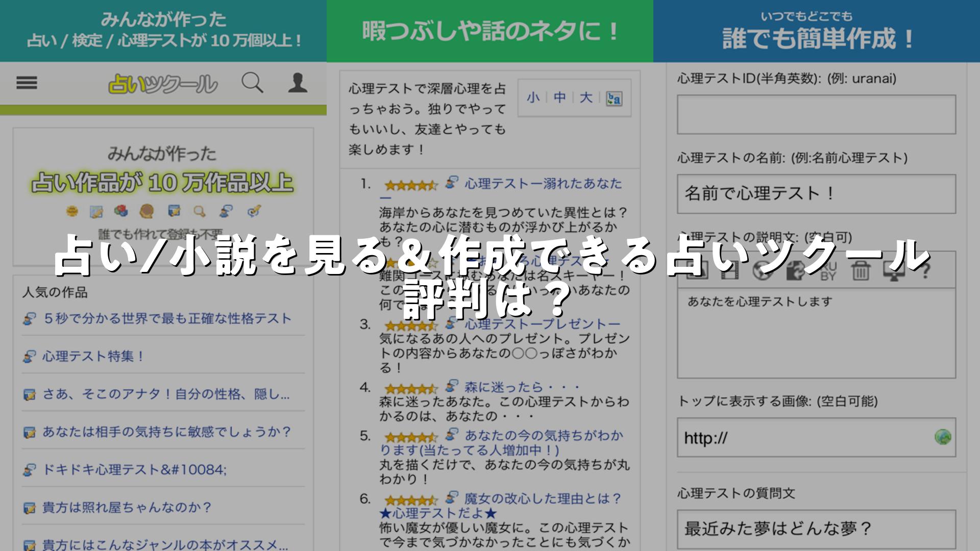Image resolution: width=980 pixels, height=551 pixels.
Task: Focus the name field containing 名前で心理テスト！
Action: (816, 194)
